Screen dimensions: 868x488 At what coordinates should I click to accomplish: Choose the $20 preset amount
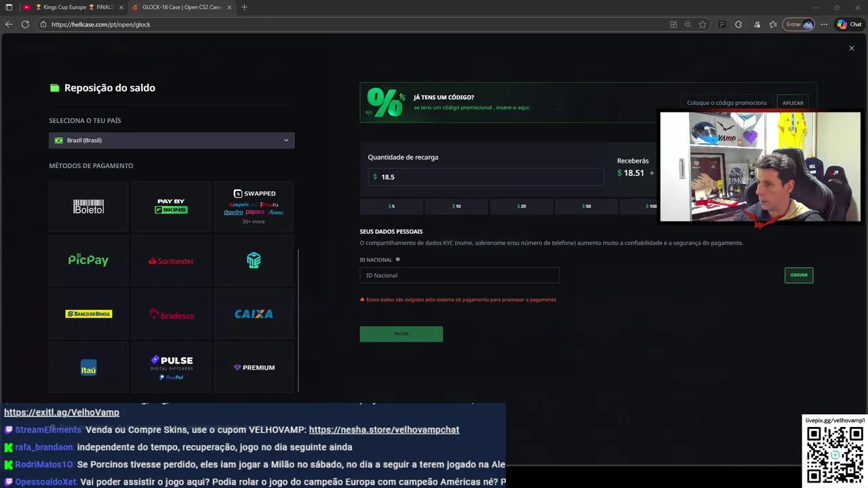click(521, 206)
